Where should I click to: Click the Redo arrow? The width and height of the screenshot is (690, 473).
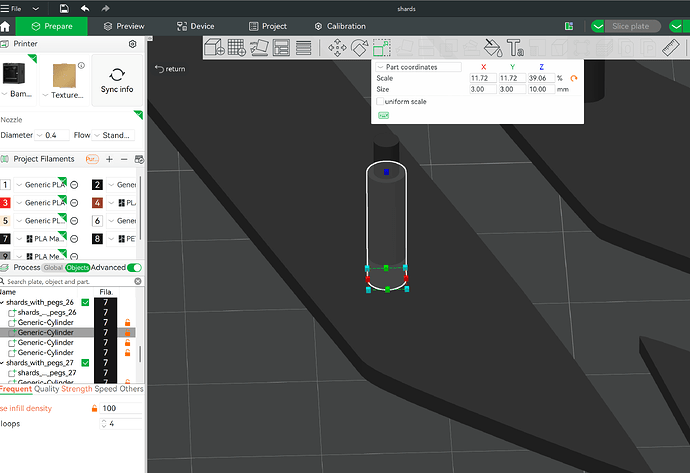pyautogui.click(x=106, y=8)
